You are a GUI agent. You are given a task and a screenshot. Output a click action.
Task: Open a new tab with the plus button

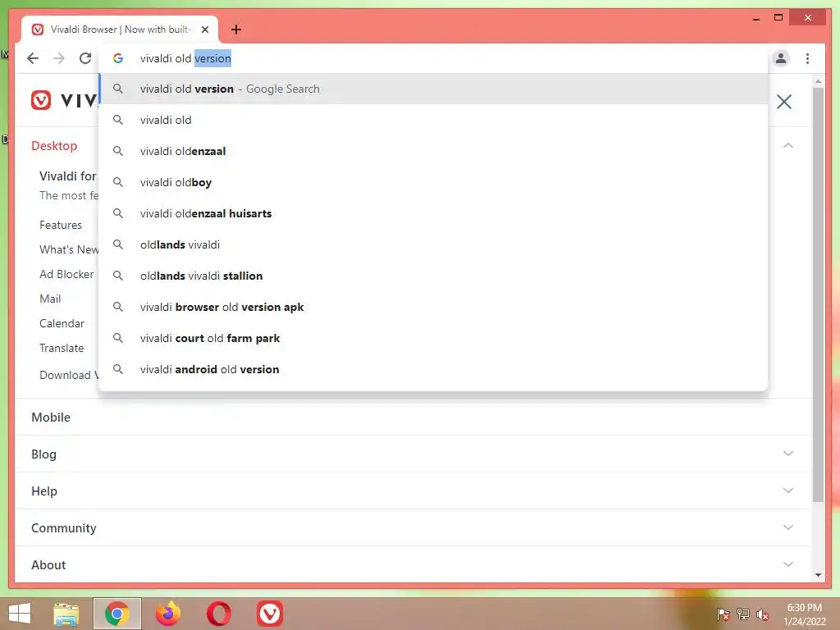point(236,30)
